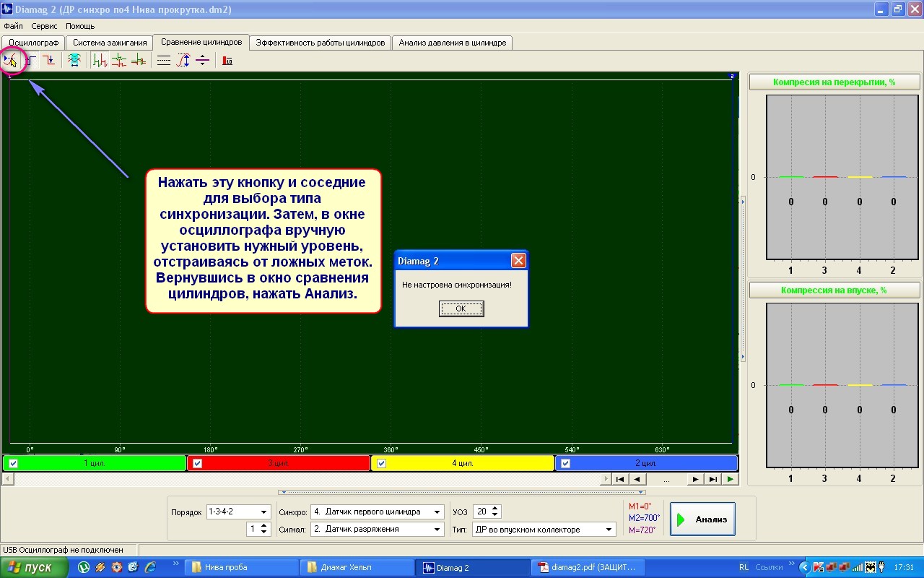Image resolution: width=924 pixels, height=578 pixels.
Task: Close the Diamag 2 message dialog
Action: 518,261
